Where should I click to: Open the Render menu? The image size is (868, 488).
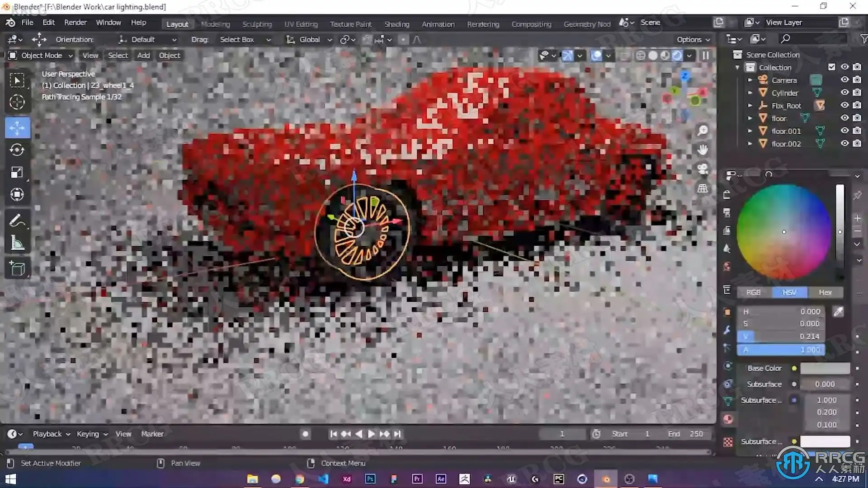click(x=75, y=23)
